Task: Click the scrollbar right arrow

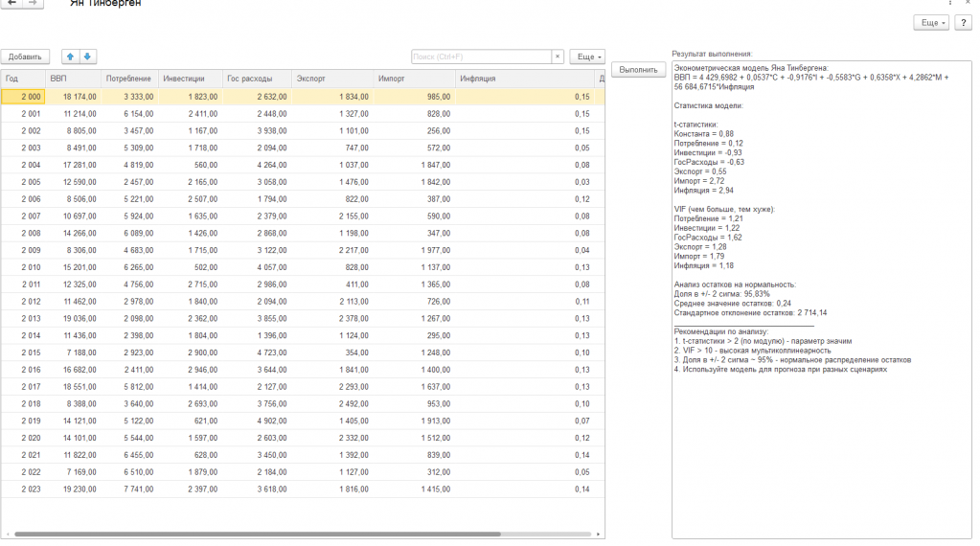Action: pyautogui.click(x=598, y=535)
